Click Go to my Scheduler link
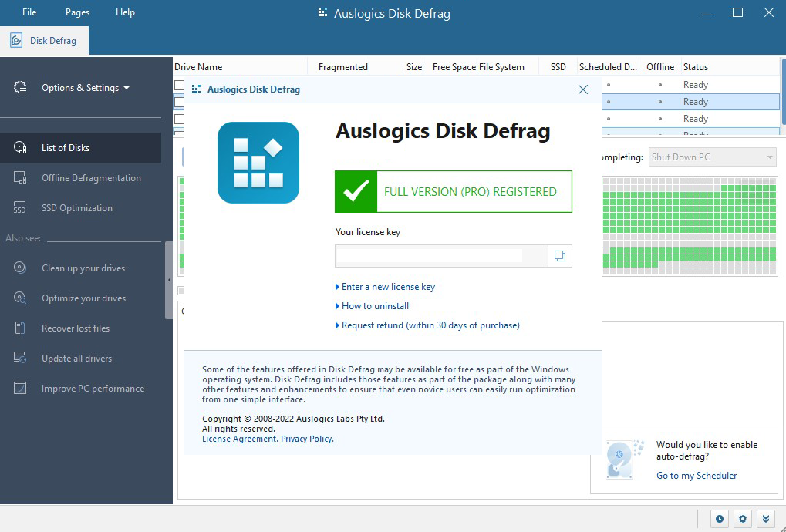The image size is (786, 532). [x=697, y=476]
